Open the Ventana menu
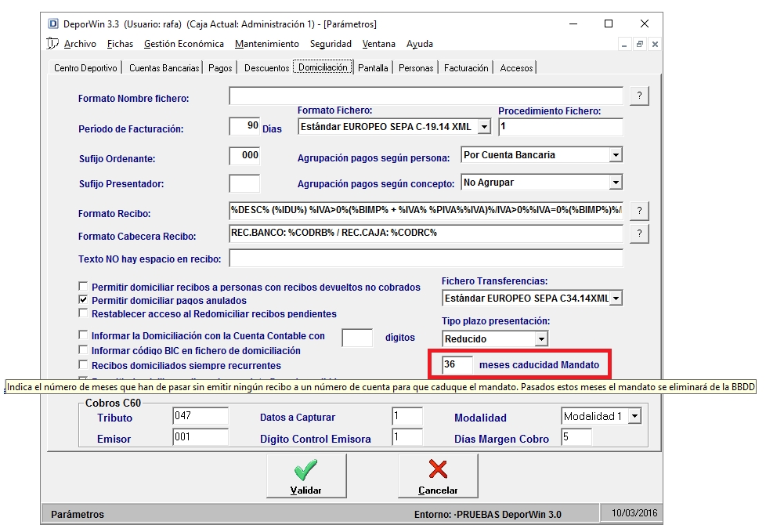This screenshot has width=766, height=532. [x=378, y=44]
